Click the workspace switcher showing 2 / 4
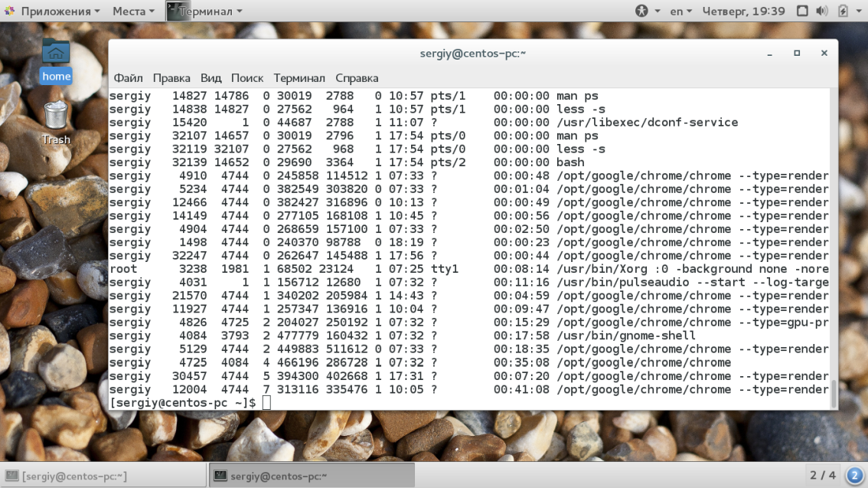This screenshot has width=868, height=488. pos(823,475)
